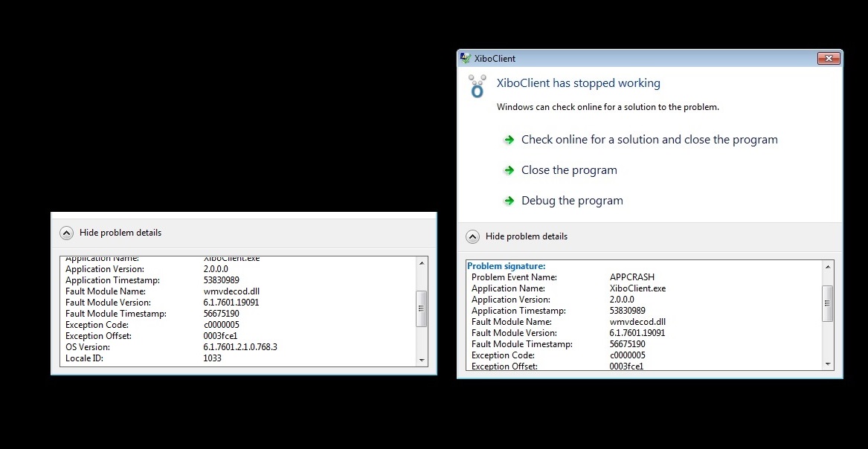Click the Xibo application logo in dialog
868x449 pixels.
click(x=477, y=86)
